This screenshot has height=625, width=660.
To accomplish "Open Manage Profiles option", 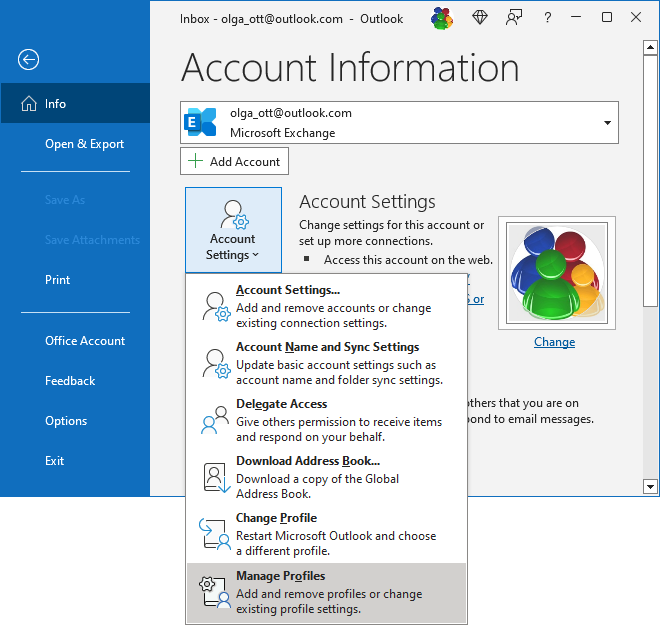I will [x=326, y=592].
